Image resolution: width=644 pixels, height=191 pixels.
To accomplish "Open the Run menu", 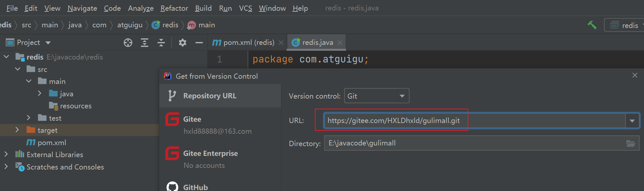I will pyautogui.click(x=225, y=8).
